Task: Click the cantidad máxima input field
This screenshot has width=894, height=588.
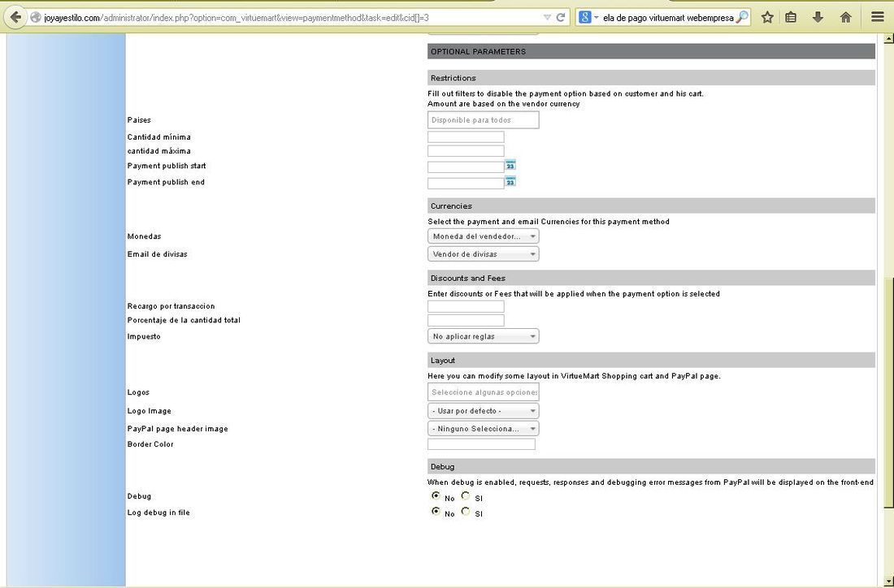Action: 466,151
